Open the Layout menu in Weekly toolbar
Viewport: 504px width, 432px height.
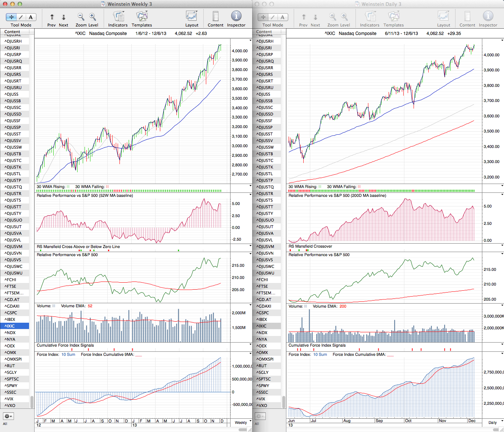point(192,17)
